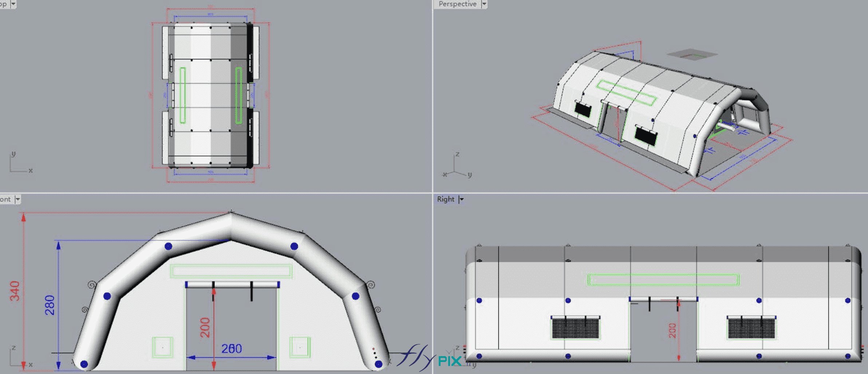Activate the Perspective viewport title label
Screen dimensions: 868x374
click(x=457, y=4)
